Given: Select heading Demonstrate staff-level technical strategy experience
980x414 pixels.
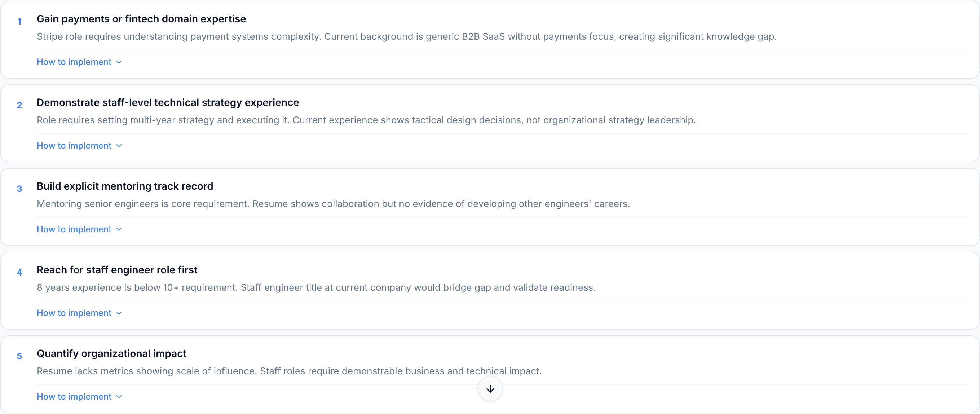Looking at the screenshot, I should click(x=168, y=103).
